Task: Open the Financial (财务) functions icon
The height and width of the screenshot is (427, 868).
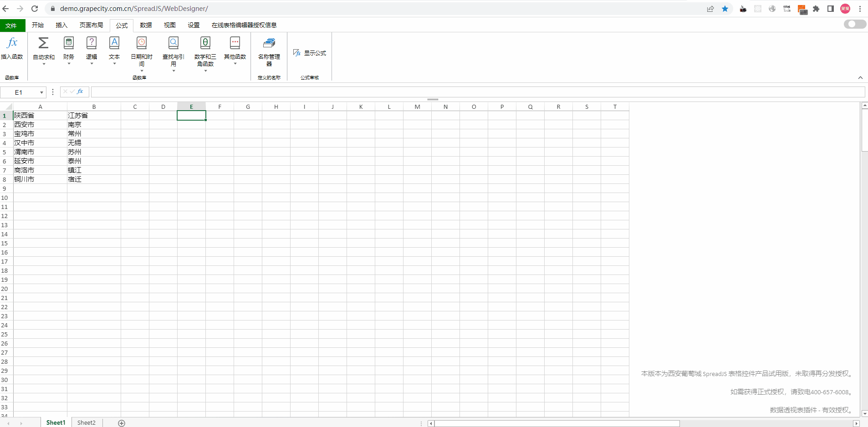Action: (69, 43)
